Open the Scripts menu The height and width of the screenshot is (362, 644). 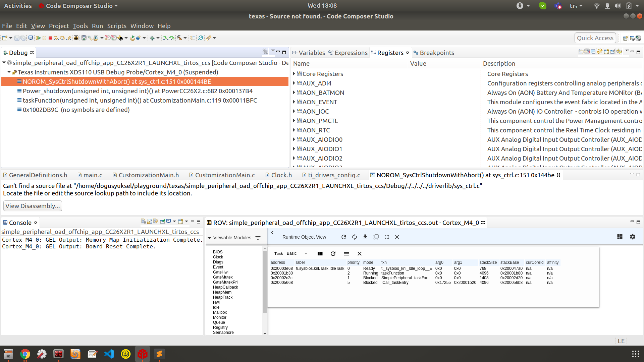click(x=117, y=26)
